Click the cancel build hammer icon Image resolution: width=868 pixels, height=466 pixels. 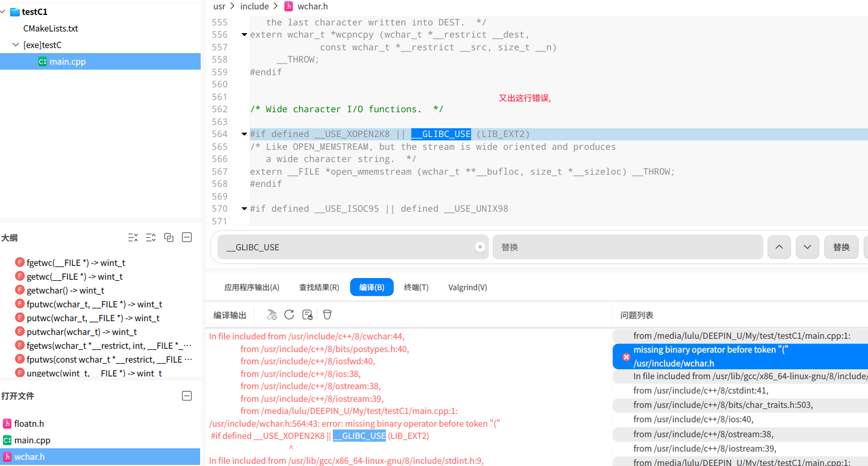coord(271,315)
